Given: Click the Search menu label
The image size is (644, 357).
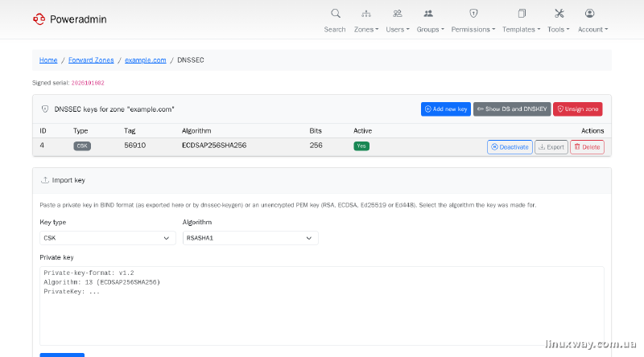Looking at the screenshot, I should coord(335,30).
